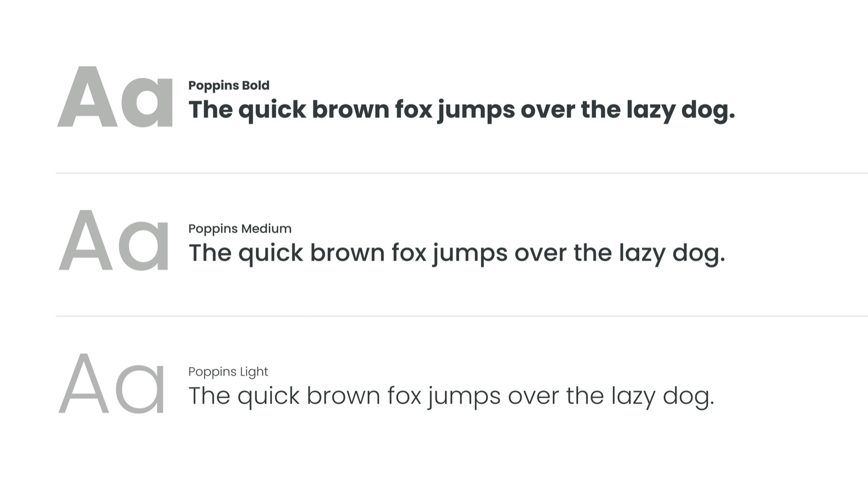The height and width of the screenshot is (489, 868).
Task: Click the large Poppins Bold Aa specimen
Action: pyautogui.click(x=115, y=98)
